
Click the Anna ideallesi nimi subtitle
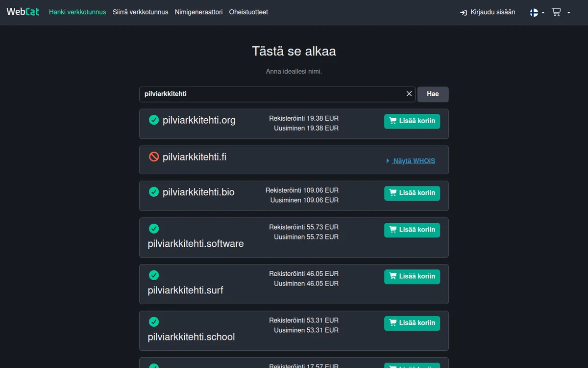pyautogui.click(x=294, y=72)
